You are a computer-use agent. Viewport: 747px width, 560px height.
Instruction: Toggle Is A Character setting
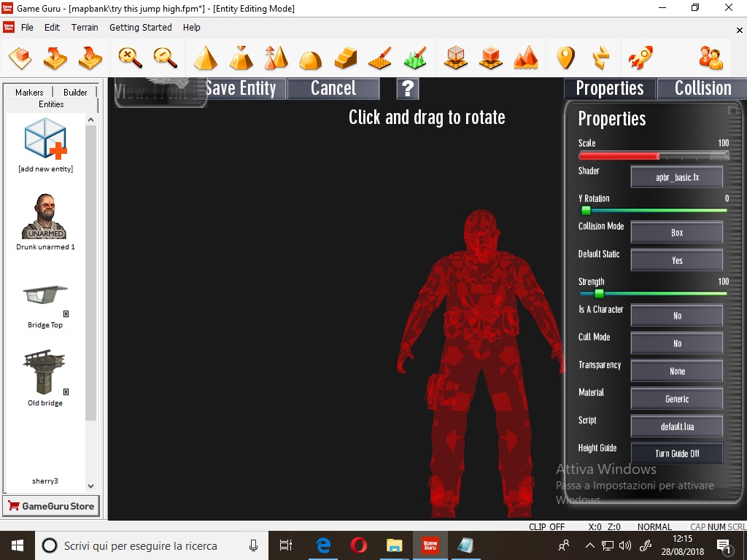(676, 315)
